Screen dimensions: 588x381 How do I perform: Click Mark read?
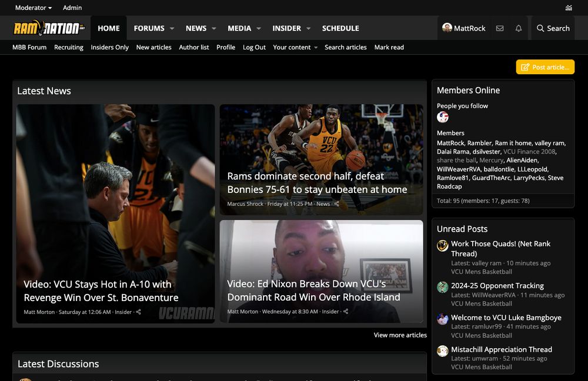(x=389, y=47)
